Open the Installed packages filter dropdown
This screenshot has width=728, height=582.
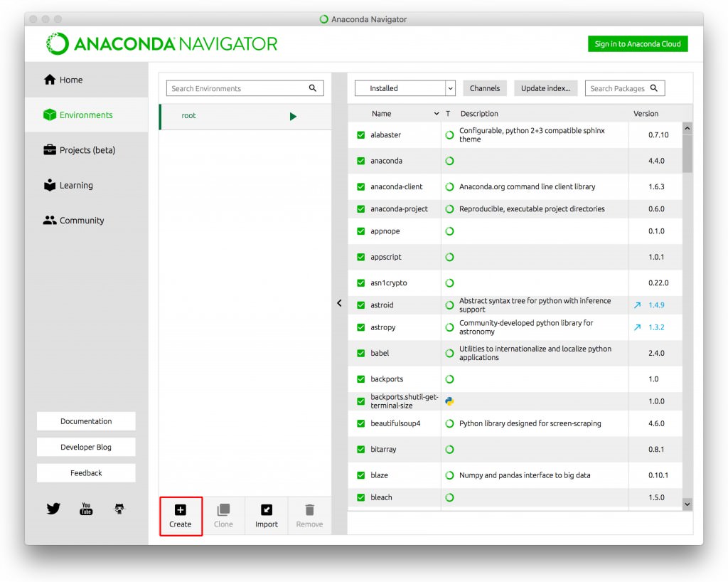(405, 88)
